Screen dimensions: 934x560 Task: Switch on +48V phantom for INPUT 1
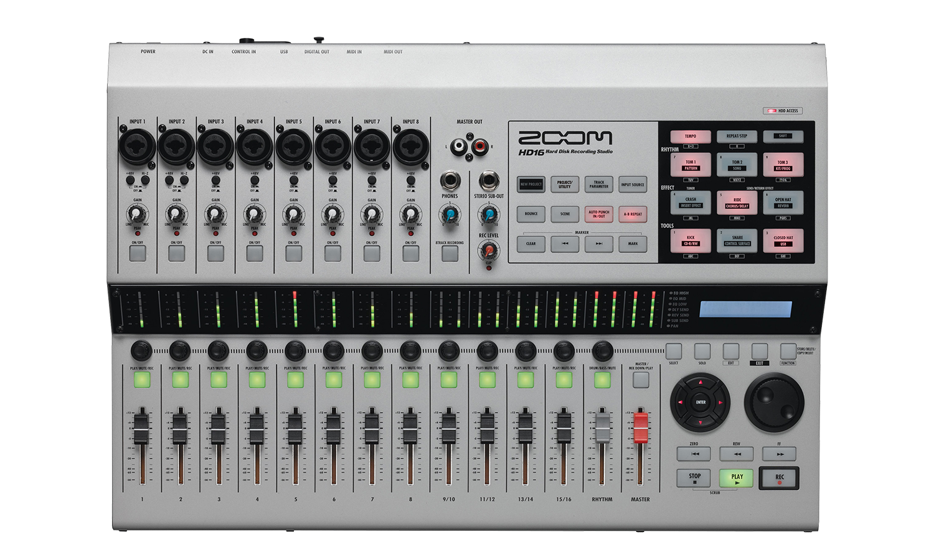click(130, 181)
